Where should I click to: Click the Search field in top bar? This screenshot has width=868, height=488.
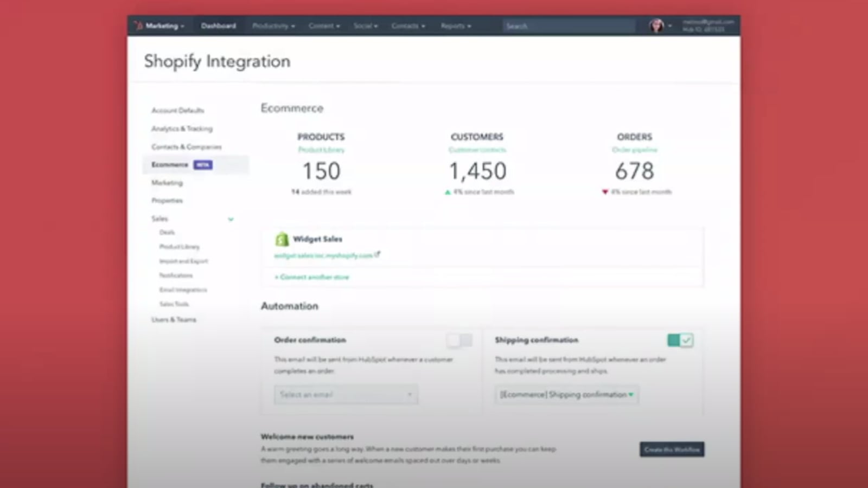[x=569, y=26]
